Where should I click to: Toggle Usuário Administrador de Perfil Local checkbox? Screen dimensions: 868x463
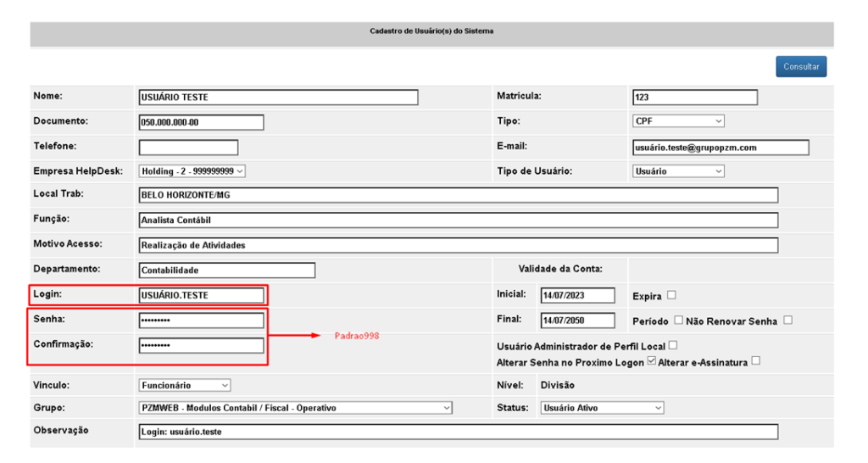point(672,346)
